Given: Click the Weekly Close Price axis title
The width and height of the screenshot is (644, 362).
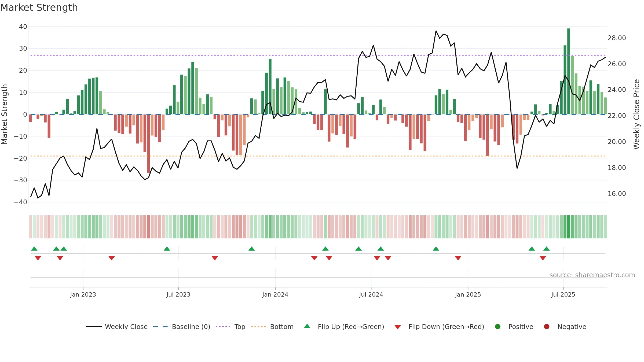Looking at the screenshot, I should coord(636,114).
